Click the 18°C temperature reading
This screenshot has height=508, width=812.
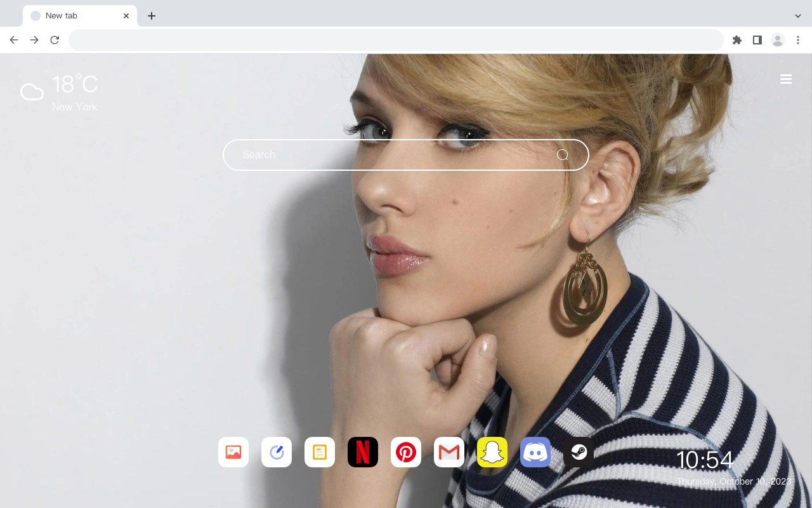pos(75,84)
